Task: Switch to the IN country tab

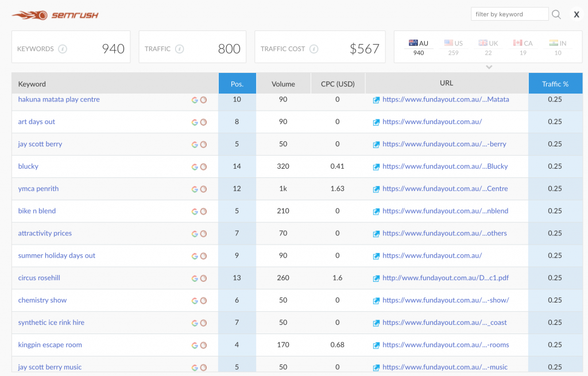Action: point(558,47)
